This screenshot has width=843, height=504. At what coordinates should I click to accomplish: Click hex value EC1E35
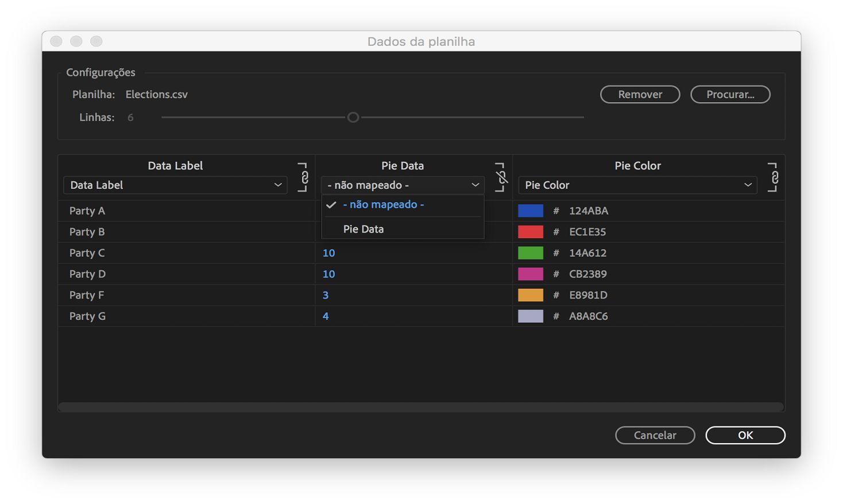tap(587, 232)
